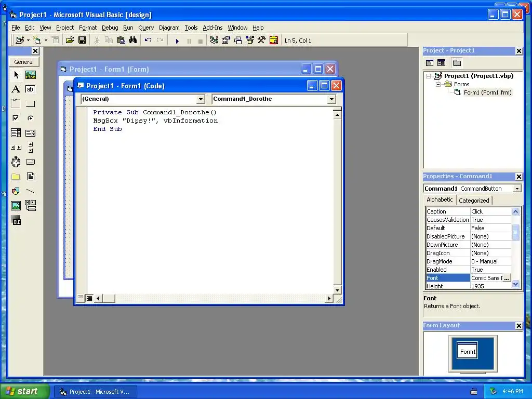Open the Menu Editor from the toolbar
The height and width of the screenshot is (399, 532).
coord(55,41)
